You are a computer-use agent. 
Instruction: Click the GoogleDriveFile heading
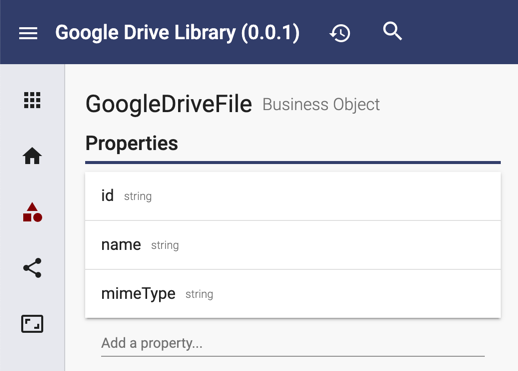pos(169,104)
